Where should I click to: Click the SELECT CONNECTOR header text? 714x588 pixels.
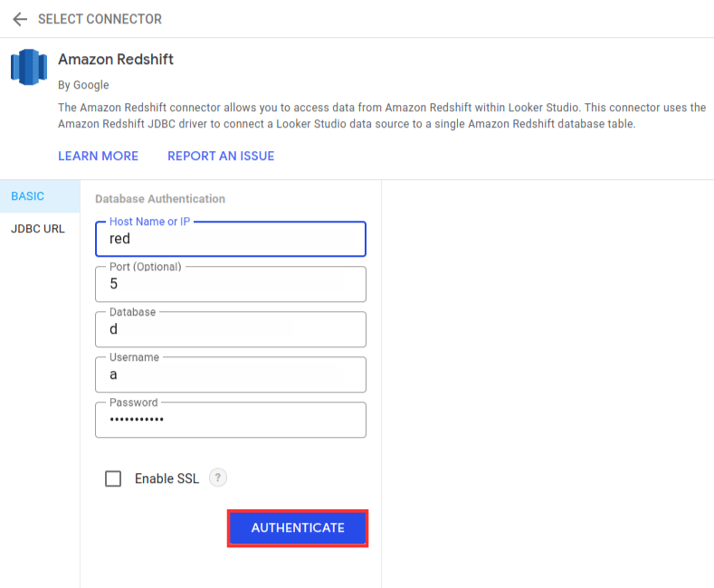coord(100,19)
